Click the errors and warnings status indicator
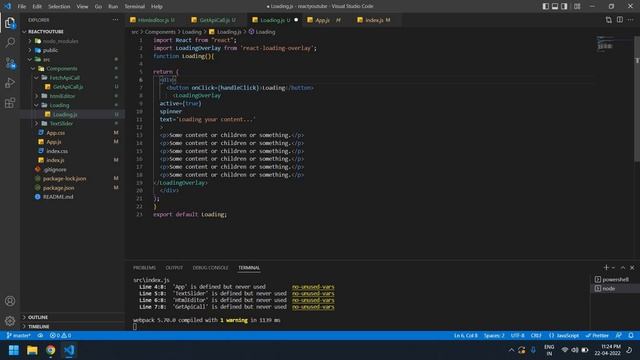This screenshot has height=360, width=640. [x=60, y=335]
